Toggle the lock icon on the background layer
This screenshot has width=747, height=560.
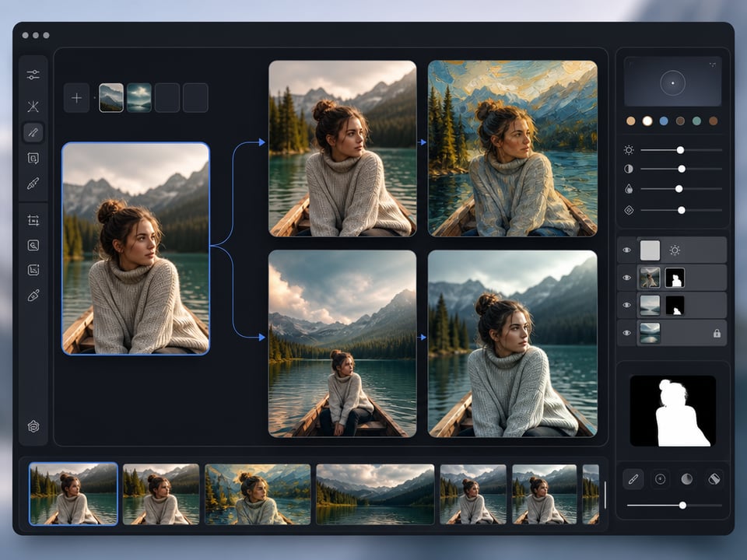[x=717, y=334]
